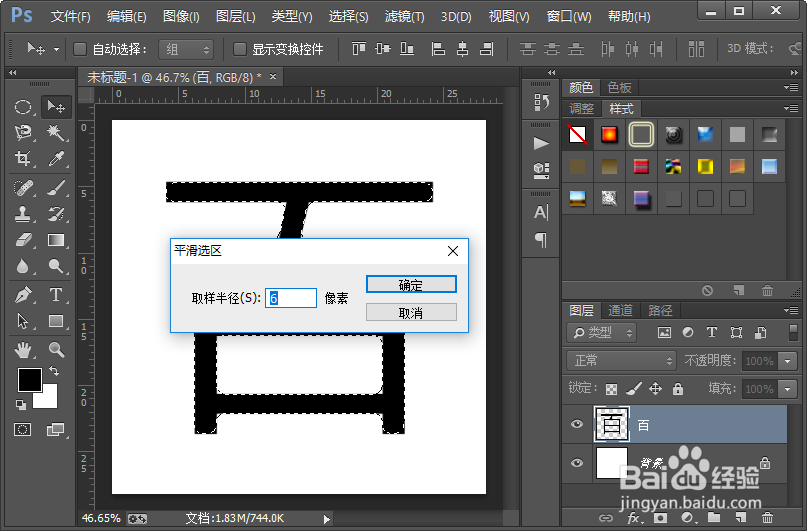
Task: Open the Layers panel flyout menu
Action: coord(791,310)
